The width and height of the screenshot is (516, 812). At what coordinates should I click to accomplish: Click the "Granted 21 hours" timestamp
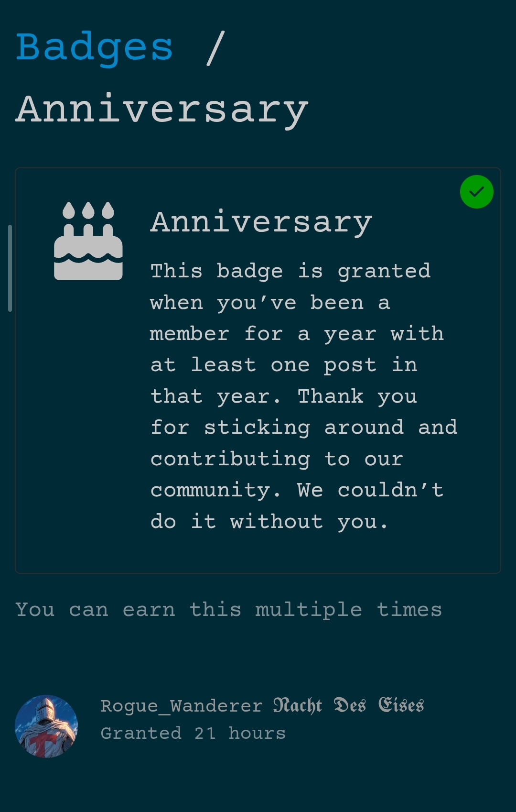(193, 733)
